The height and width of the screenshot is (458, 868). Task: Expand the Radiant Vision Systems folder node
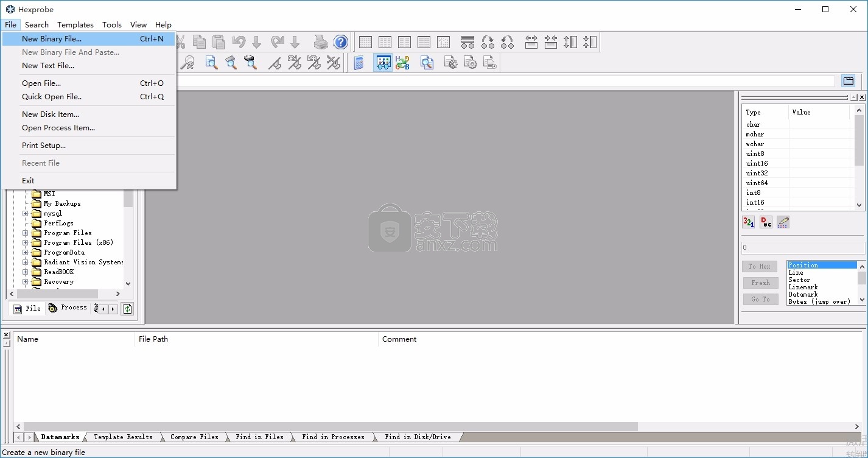tap(26, 262)
